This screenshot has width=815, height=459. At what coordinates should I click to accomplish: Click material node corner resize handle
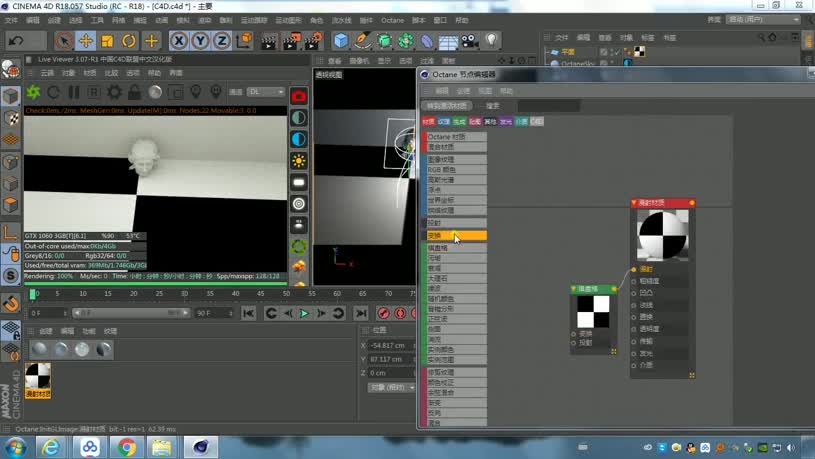[692, 375]
